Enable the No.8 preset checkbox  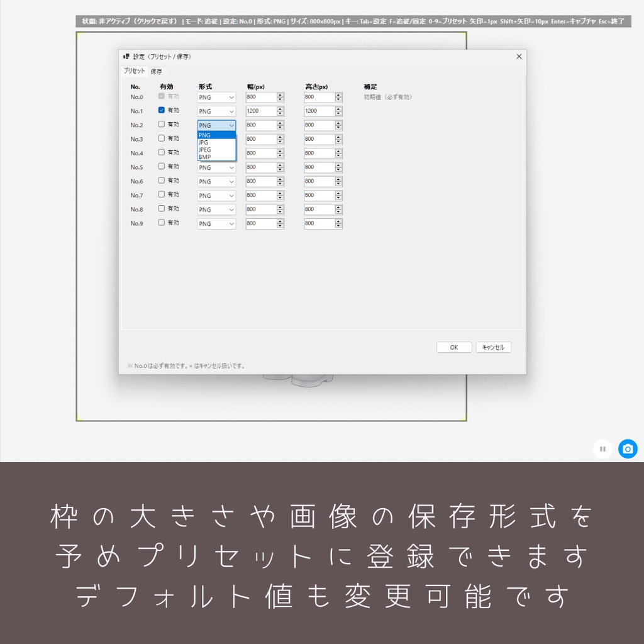pyautogui.click(x=162, y=208)
